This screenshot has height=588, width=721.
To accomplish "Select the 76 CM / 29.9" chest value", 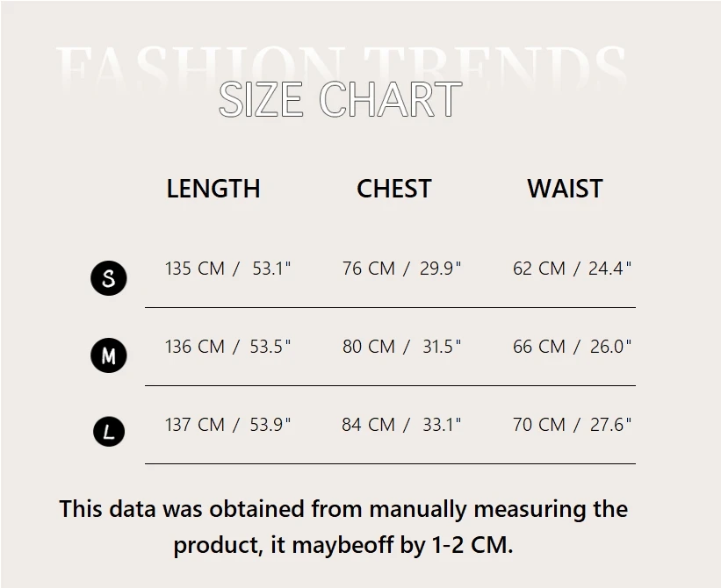I will point(401,269).
